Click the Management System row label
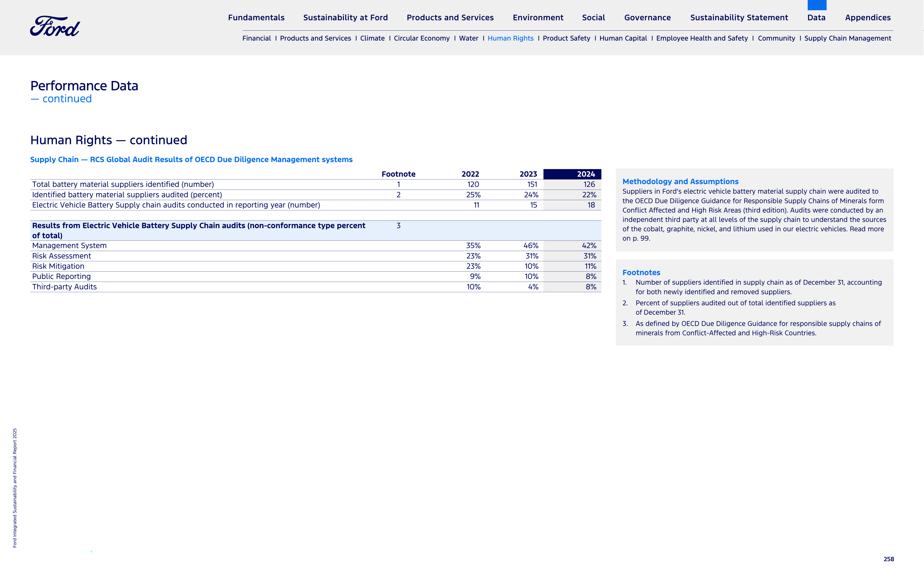Viewport: 924px width, 578px height. [x=69, y=246]
